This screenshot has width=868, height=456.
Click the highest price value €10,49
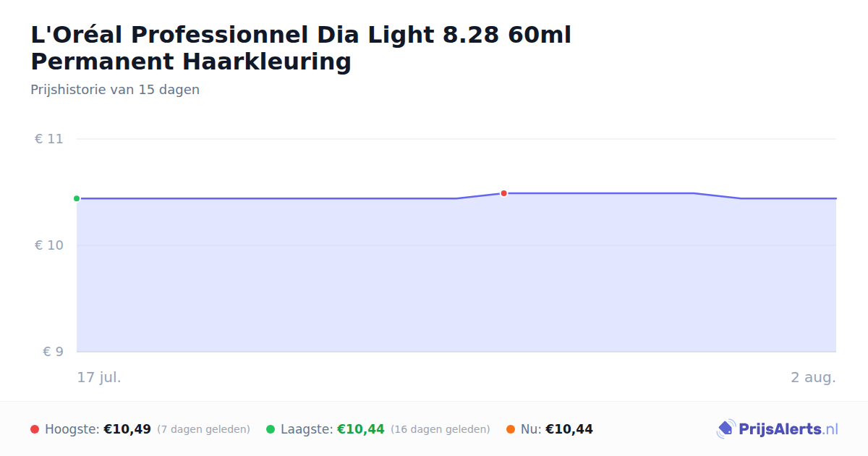127,429
